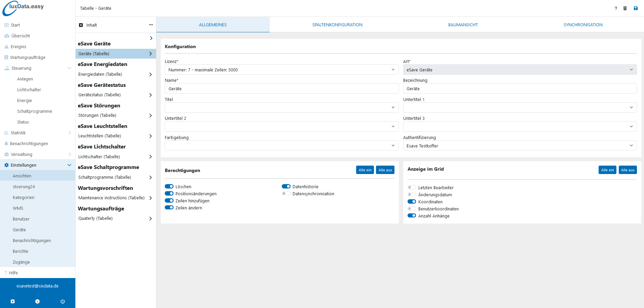Click Alle aus in Anzeige im Grid
This screenshot has width=644, height=308.
point(628,170)
